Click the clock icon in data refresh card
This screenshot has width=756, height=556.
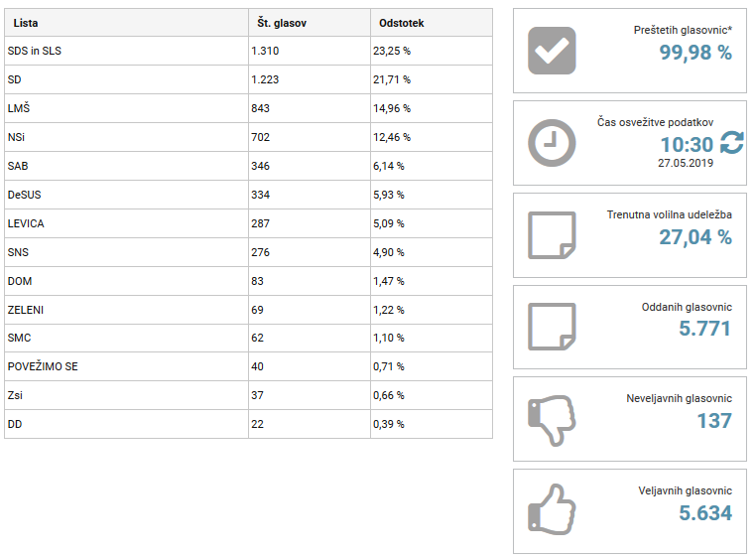point(552,143)
